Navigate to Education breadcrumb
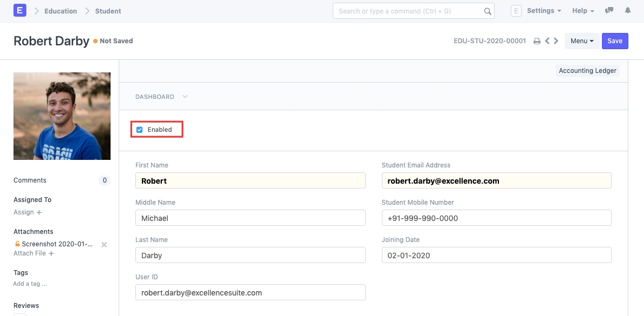Screen dimensions: 644x316 [x=60, y=11]
